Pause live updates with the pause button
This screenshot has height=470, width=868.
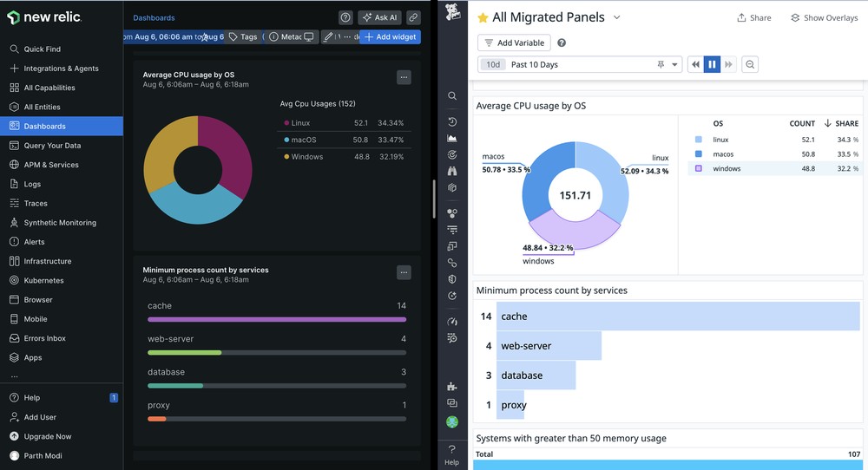click(x=712, y=65)
